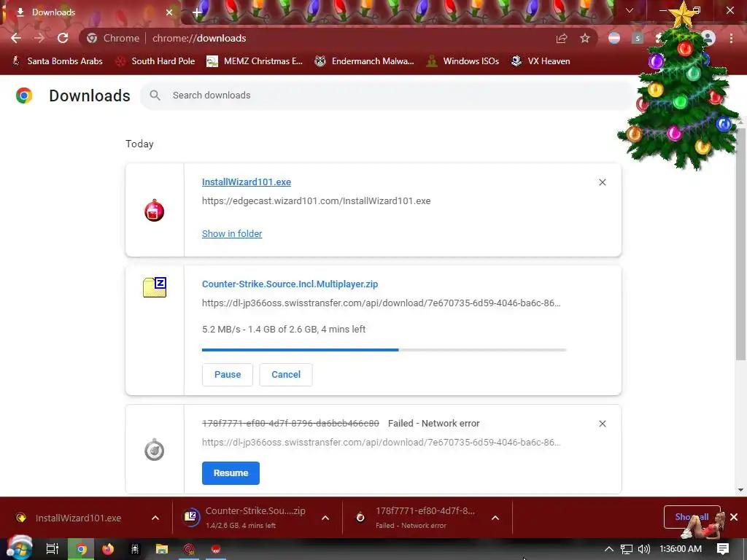Open the Windows Start button

(x=18, y=548)
